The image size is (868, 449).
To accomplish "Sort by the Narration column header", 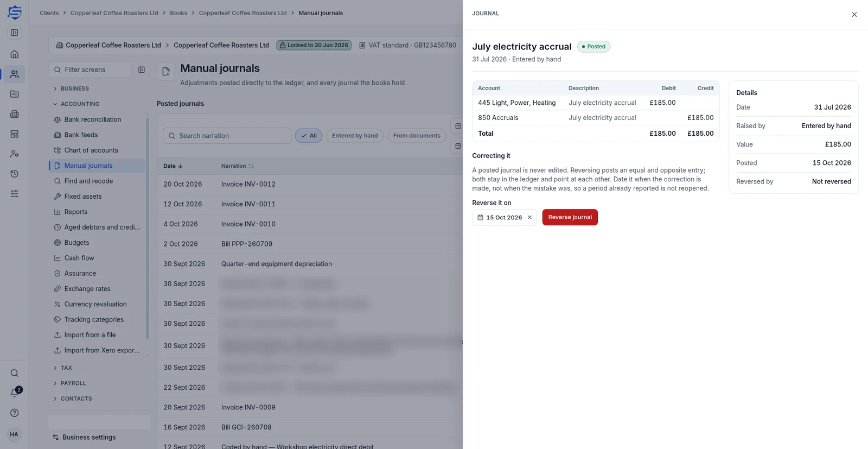I will 237,166.
